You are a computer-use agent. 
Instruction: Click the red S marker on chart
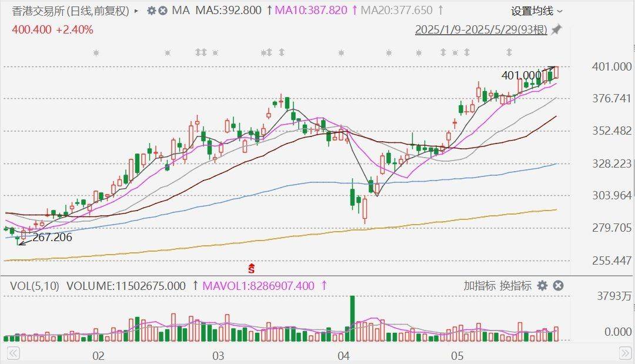click(252, 269)
